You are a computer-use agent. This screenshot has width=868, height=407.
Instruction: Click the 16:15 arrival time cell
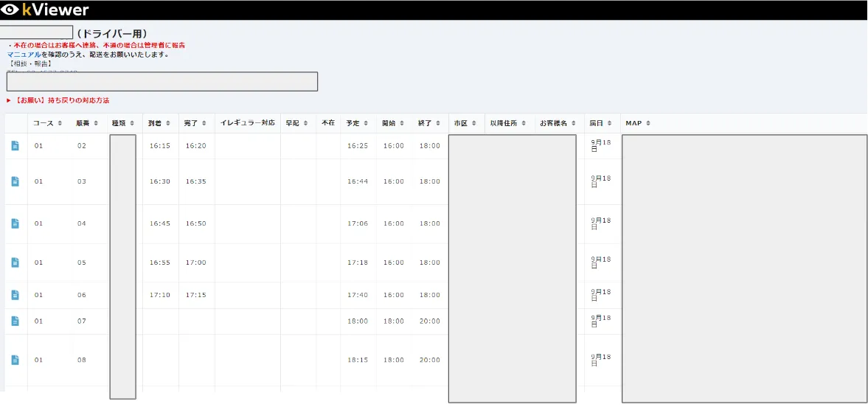(159, 146)
